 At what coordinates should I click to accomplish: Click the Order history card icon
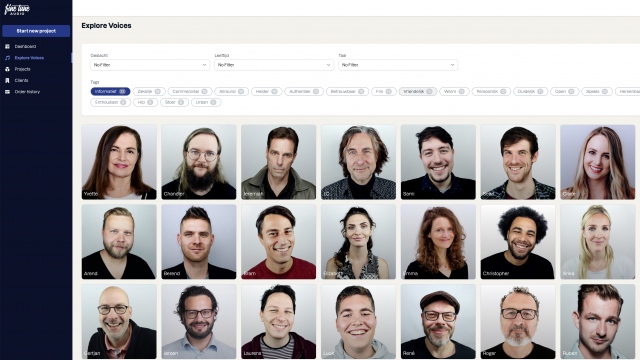click(x=7, y=92)
